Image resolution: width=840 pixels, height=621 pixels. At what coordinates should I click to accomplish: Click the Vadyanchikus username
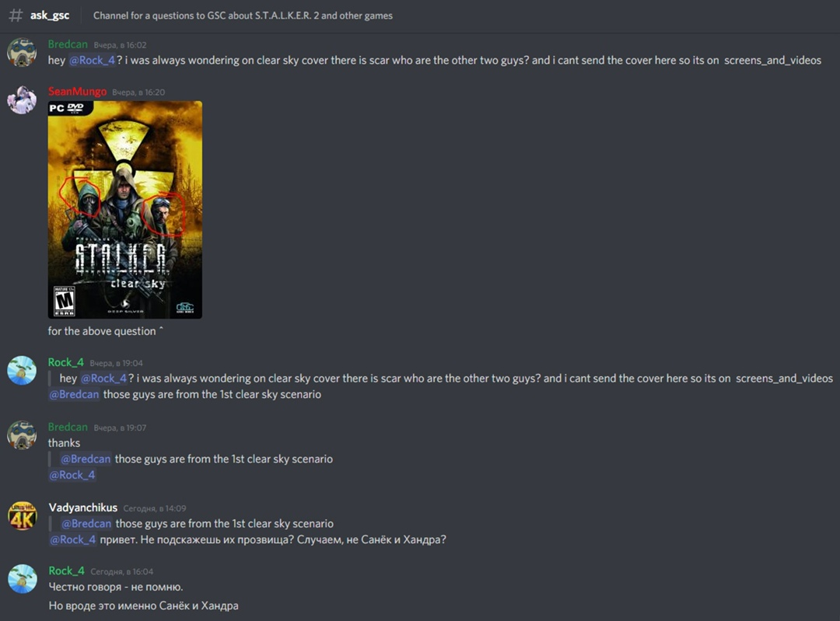point(83,508)
